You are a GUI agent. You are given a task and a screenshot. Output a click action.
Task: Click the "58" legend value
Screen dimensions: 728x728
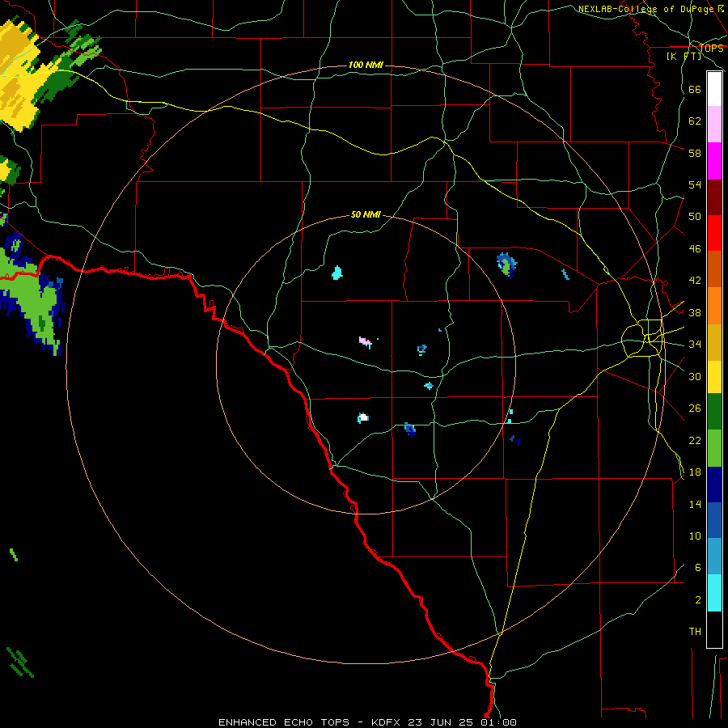[695, 153]
